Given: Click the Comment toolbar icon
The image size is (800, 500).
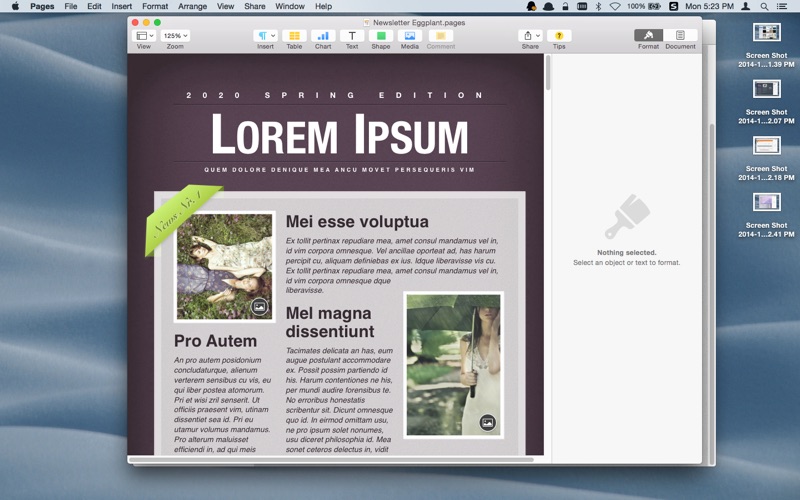Looking at the screenshot, I should [x=440, y=36].
